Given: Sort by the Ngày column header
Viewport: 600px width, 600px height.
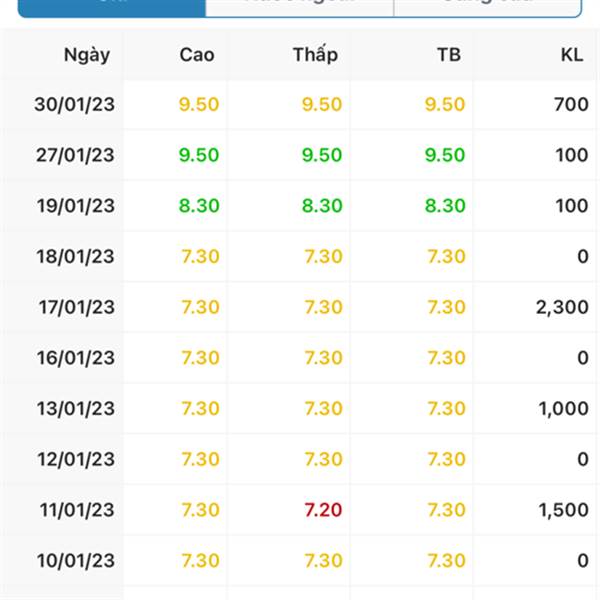Looking at the screenshot, I should 87,55.
